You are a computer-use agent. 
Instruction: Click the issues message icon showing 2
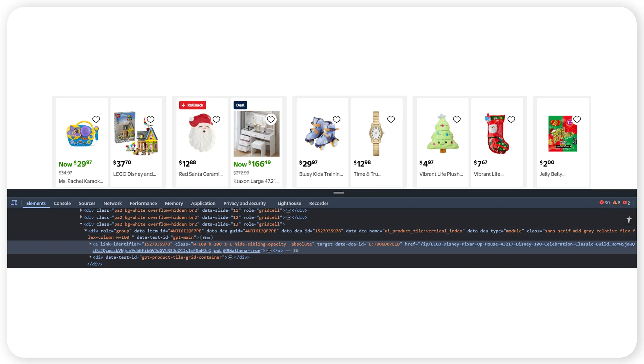626,202
